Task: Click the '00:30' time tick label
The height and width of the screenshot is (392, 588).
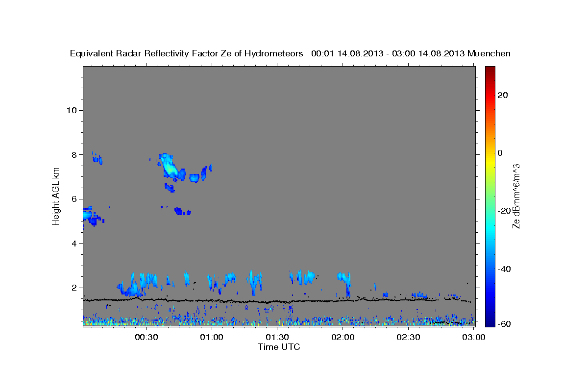Action: (x=146, y=338)
